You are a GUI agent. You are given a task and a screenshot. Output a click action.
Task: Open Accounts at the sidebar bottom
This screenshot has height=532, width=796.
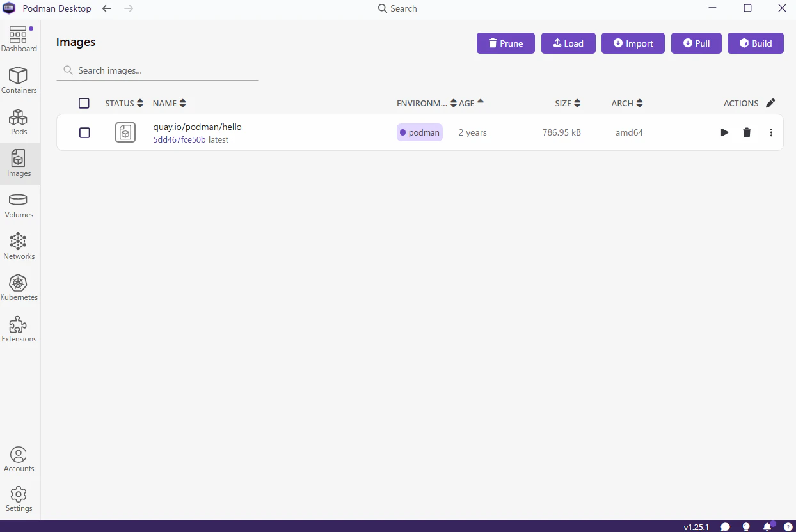pyautogui.click(x=19, y=460)
